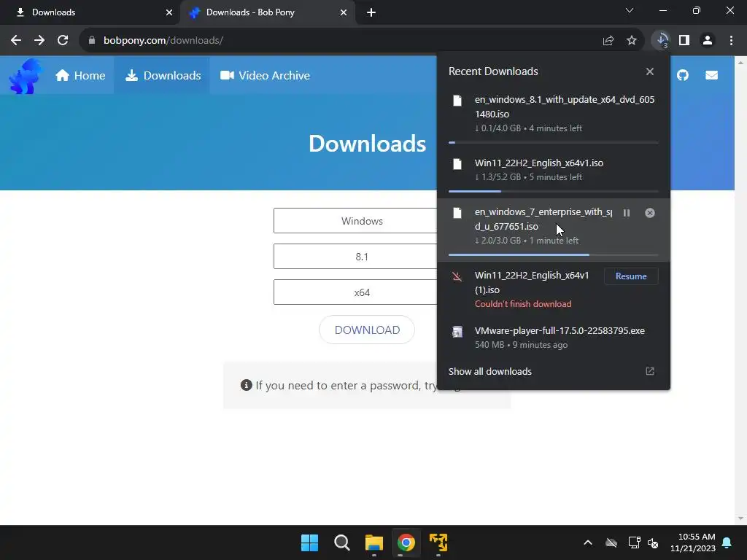Open Downloads in site navigation
This screenshot has height=560, width=747.
[163, 76]
